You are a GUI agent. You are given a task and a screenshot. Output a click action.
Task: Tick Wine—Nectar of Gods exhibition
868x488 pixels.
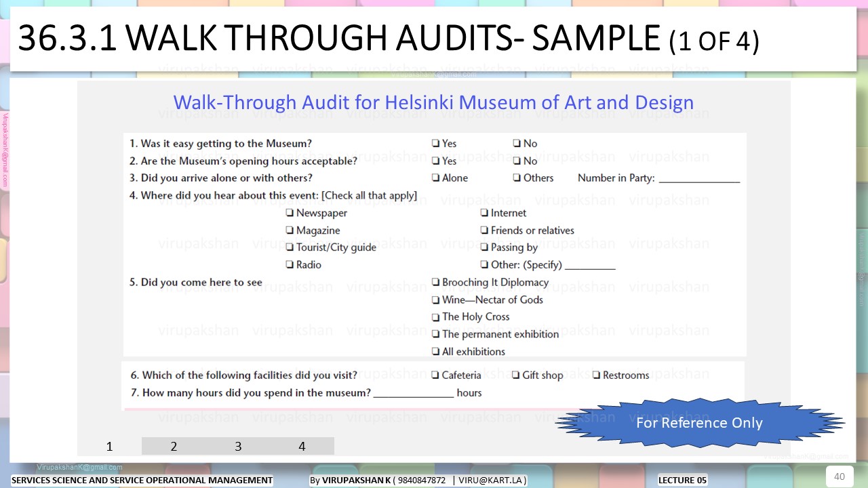click(435, 300)
